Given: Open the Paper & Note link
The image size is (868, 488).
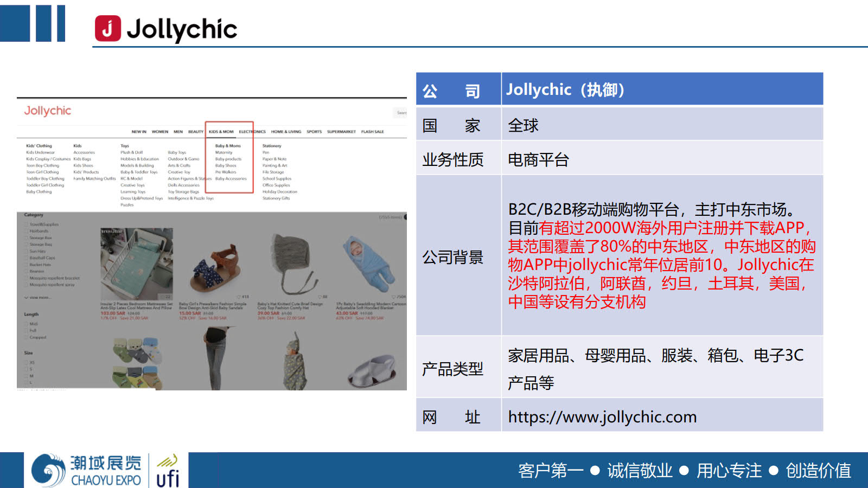Looking at the screenshot, I should tap(275, 159).
